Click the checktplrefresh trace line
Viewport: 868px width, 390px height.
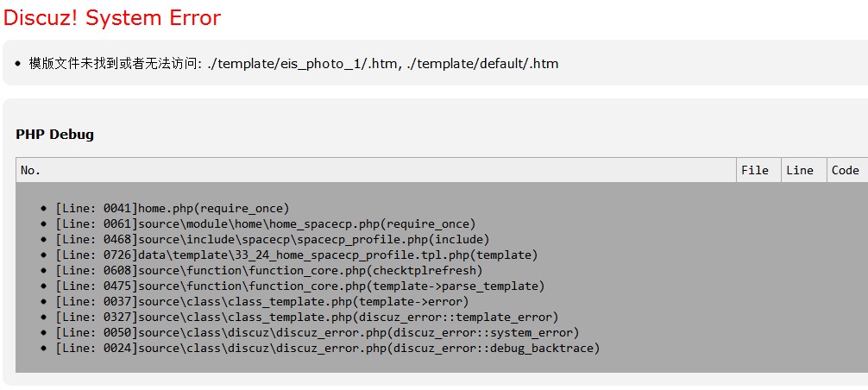[269, 271]
